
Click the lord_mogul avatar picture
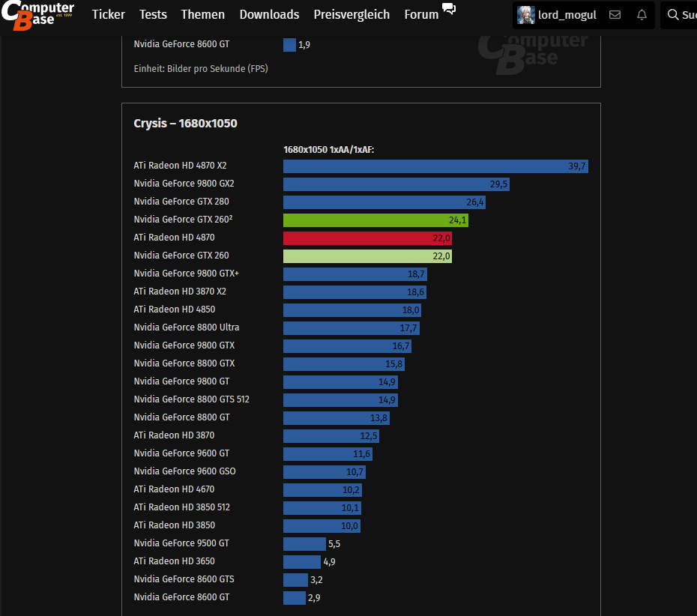pyautogui.click(x=526, y=15)
